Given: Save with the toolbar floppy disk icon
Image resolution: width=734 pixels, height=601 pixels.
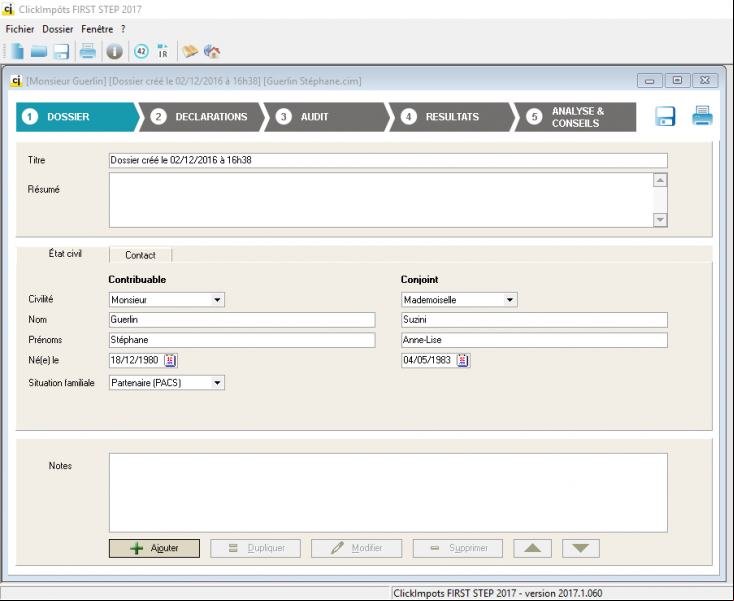Looking at the screenshot, I should click(61, 51).
